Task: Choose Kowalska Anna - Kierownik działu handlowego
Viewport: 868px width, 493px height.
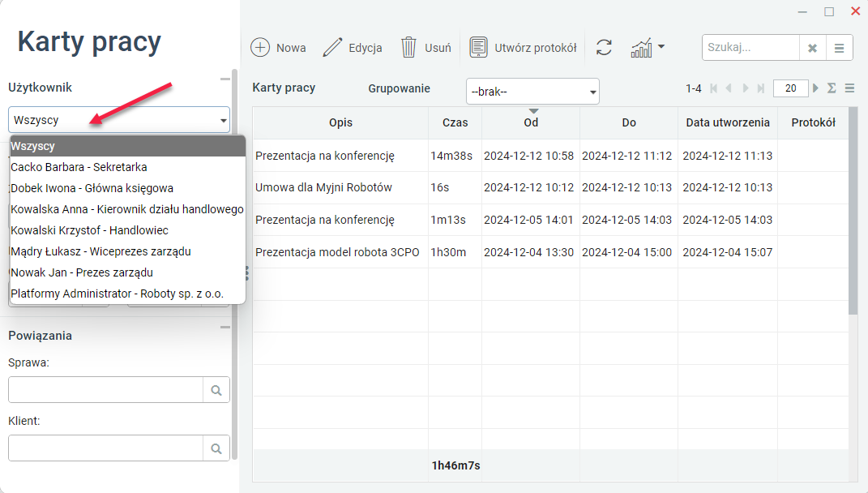Action: (x=127, y=209)
